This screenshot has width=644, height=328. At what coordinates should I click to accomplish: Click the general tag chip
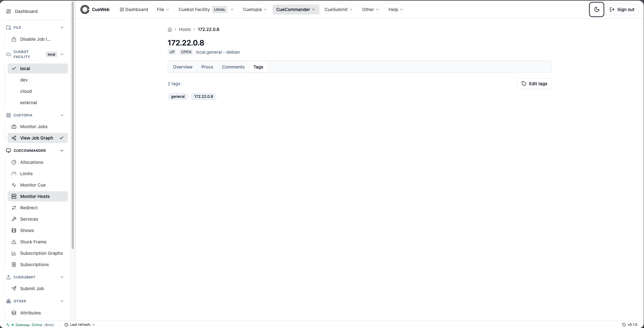tap(178, 97)
